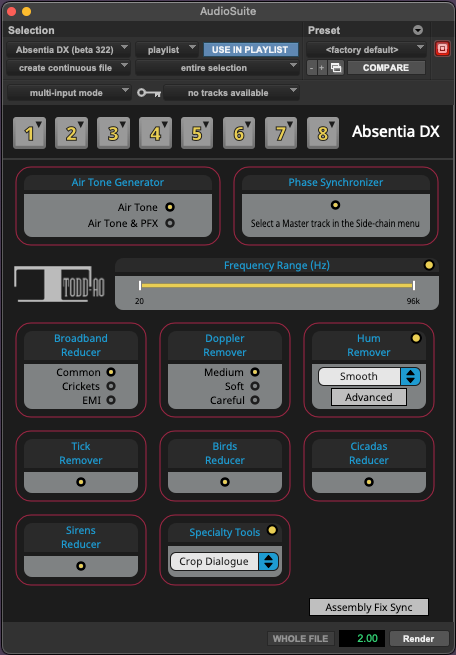The height and width of the screenshot is (655, 456).
Task: Select EMI in Broadband Reducer
Action: (x=111, y=400)
